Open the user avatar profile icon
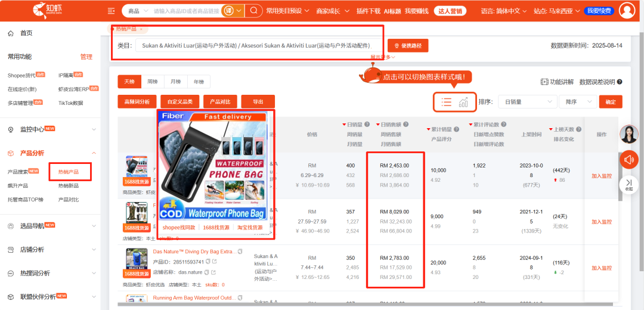 627,11
